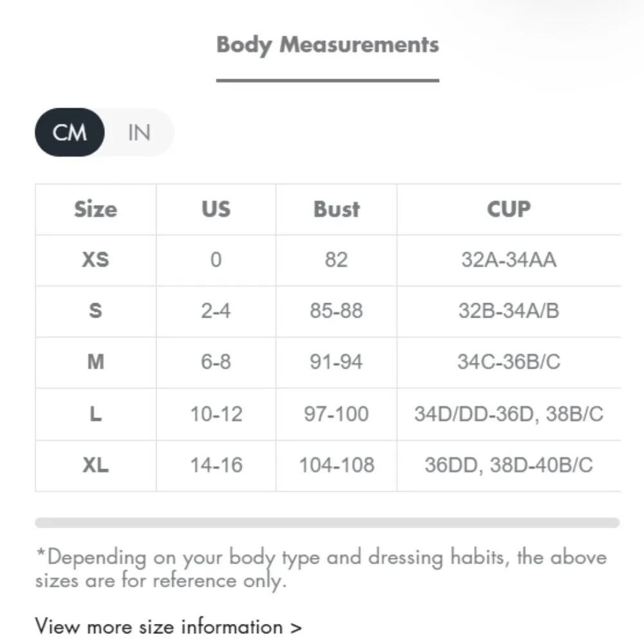Select the XS size row label
The height and width of the screenshot is (644, 644).
coord(95,260)
